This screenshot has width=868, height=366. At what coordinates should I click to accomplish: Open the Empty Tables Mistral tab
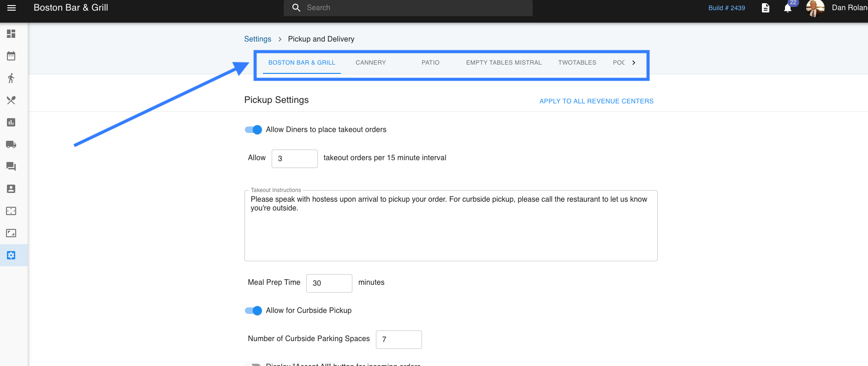[x=504, y=63]
